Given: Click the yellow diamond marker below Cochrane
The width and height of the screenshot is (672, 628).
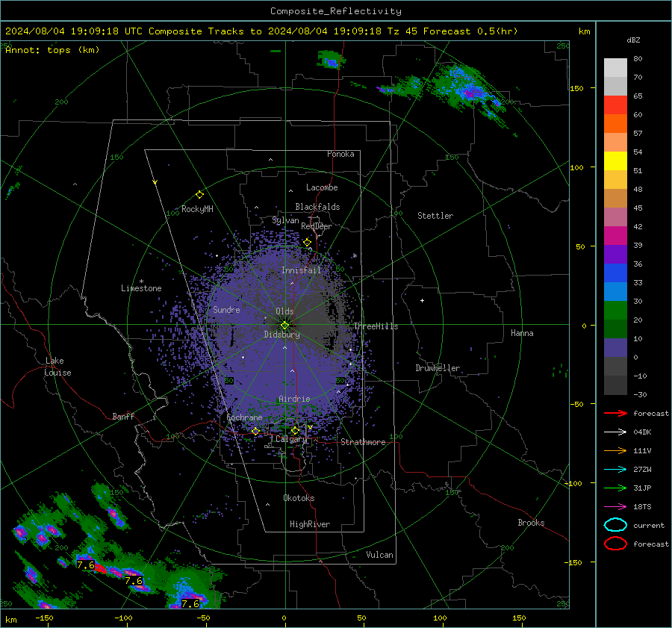Looking at the screenshot, I should point(255,432).
